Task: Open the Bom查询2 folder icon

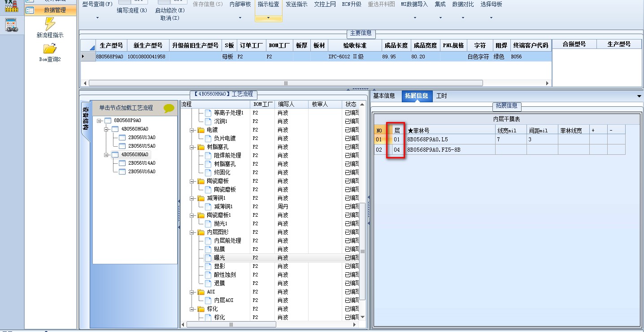Action: 50,48
